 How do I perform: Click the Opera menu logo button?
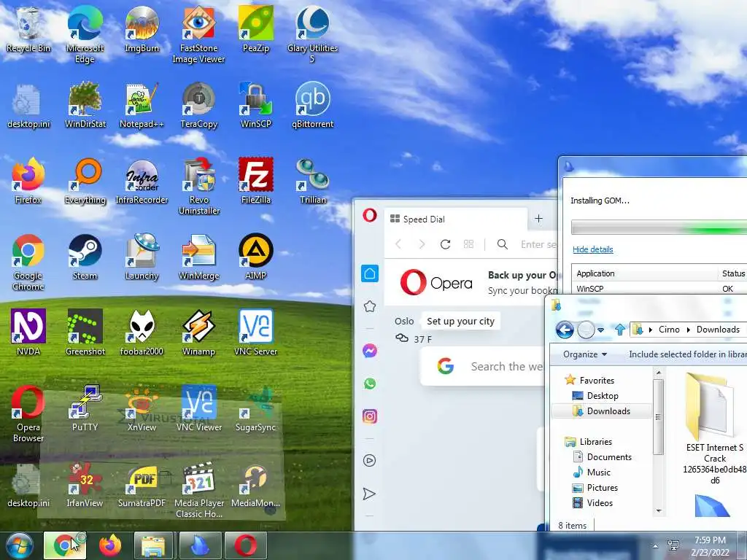tap(370, 215)
